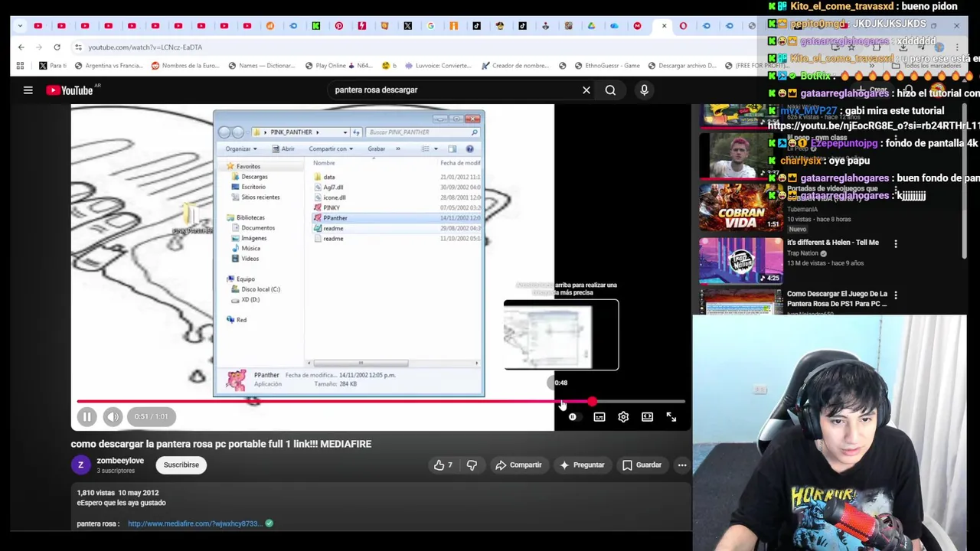This screenshot has width=980, height=551.
Task: Open the zombeeylove channel avatar
Action: point(81,465)
